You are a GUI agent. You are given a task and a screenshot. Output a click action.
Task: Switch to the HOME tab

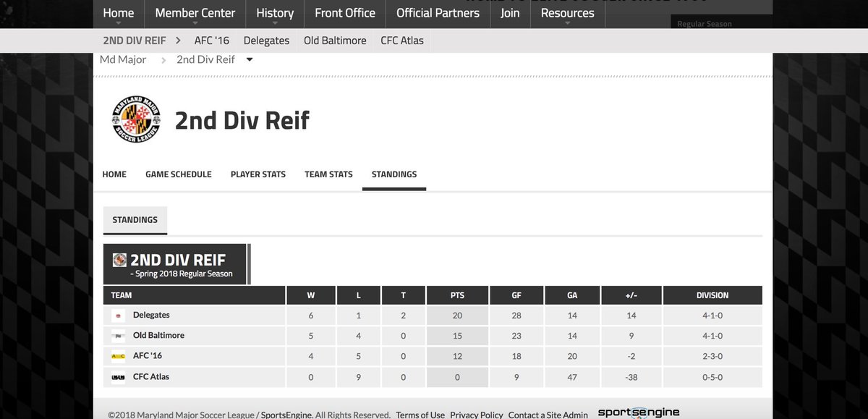(114, 174)
